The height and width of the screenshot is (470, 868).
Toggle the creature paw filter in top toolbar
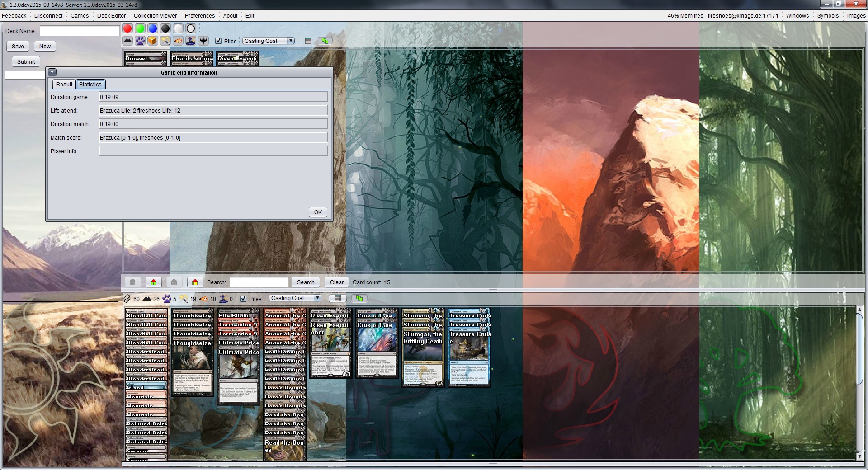click(x=140, y=41)
